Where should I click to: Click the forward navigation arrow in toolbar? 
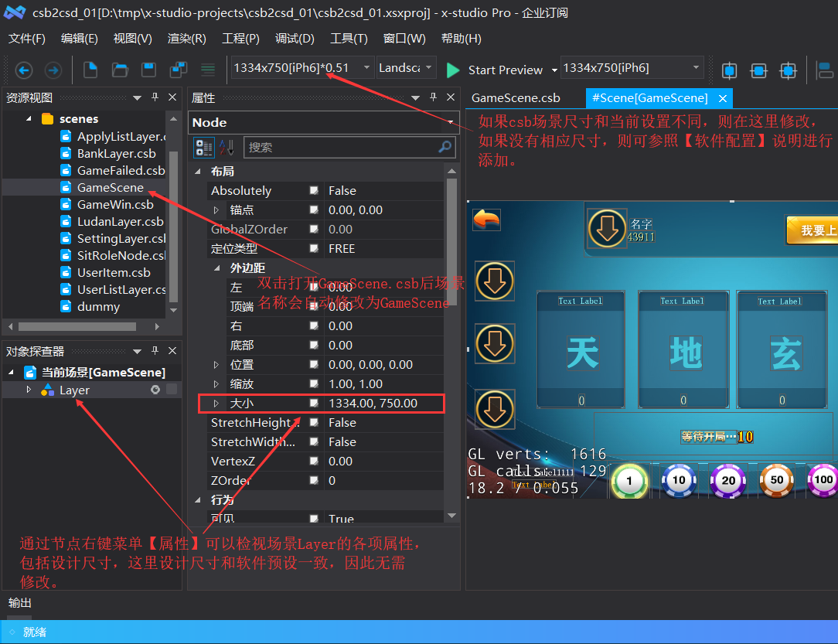(53, 70)
